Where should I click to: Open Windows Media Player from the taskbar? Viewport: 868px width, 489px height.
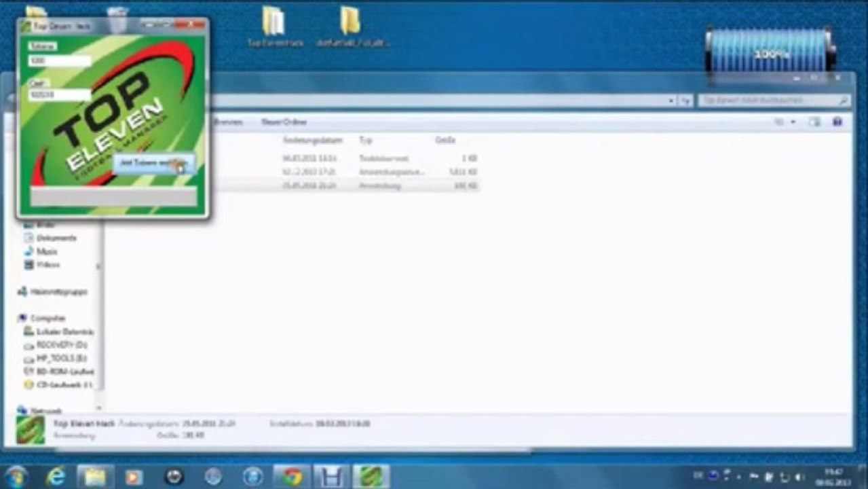[134, 477]
